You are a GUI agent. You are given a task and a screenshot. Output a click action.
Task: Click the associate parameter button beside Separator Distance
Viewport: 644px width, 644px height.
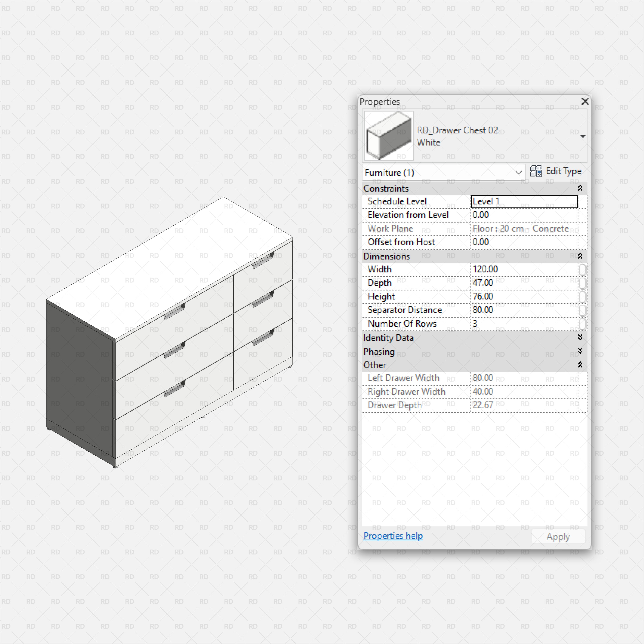click(x=583, y=310)
